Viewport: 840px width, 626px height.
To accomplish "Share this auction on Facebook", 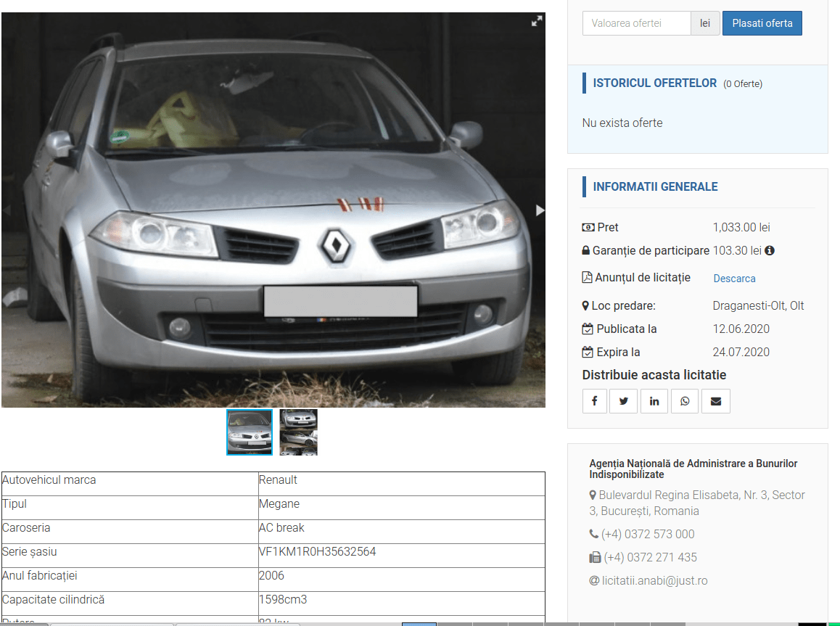I will click(x=594, y=401).
